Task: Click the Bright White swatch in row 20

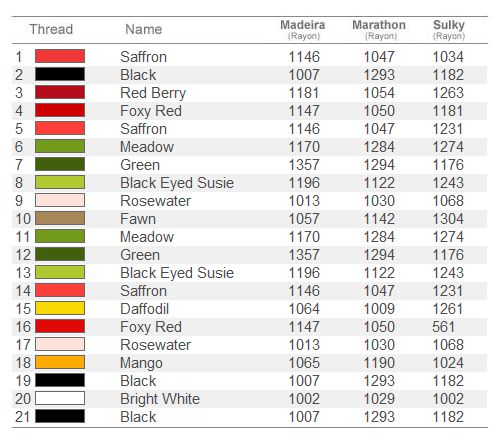Action: [60, 398]
